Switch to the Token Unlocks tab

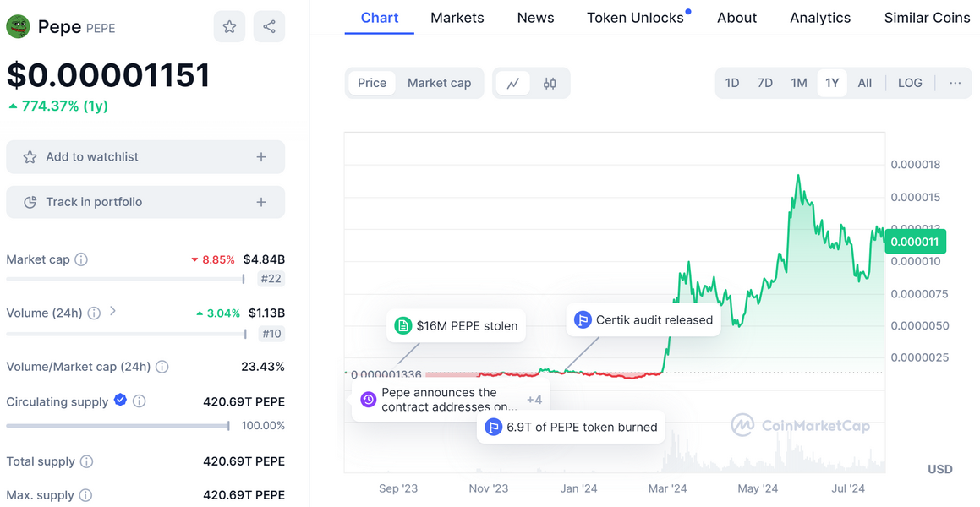[635, 18]
